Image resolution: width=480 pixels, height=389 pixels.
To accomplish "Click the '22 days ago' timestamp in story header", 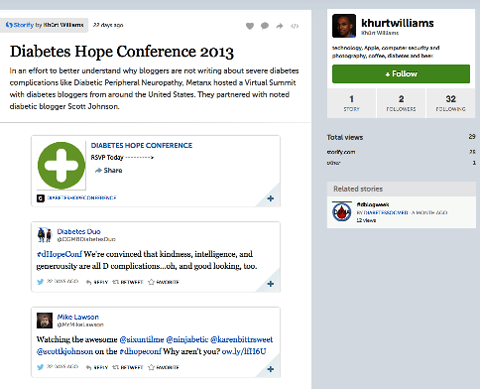I will click(x=108, y=25).
